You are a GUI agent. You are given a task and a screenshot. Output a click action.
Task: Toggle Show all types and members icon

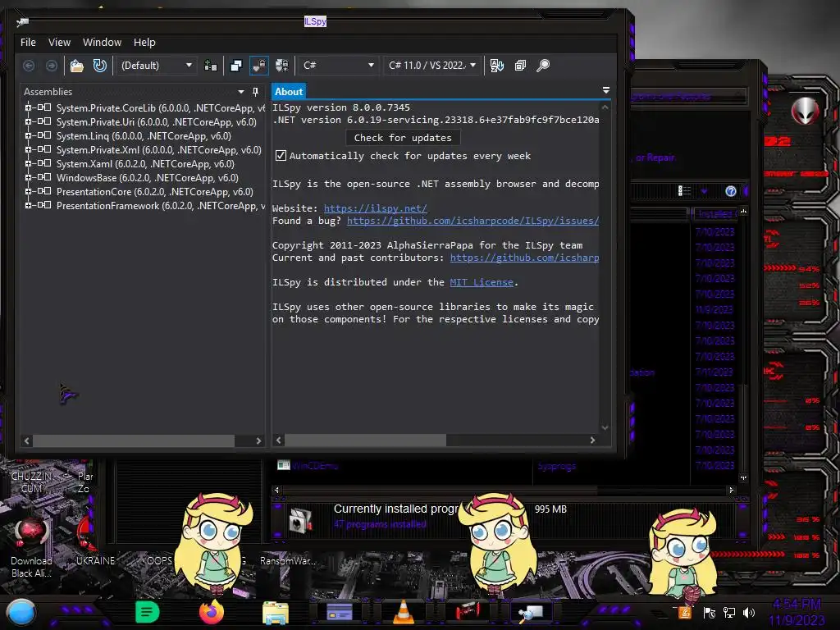(x=282, y=66)
